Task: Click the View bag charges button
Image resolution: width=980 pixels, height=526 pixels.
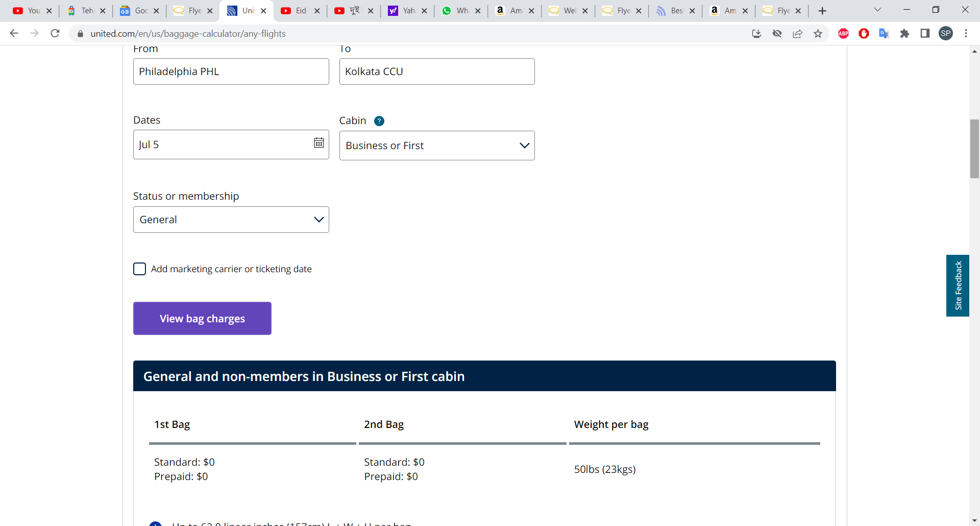Action: (x=202, y=319)
